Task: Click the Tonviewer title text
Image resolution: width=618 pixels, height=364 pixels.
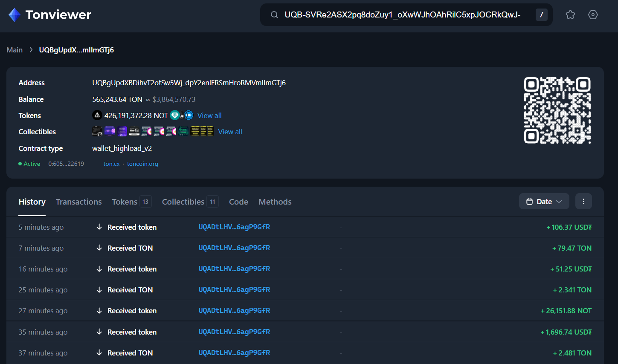Action: (58, 15)
